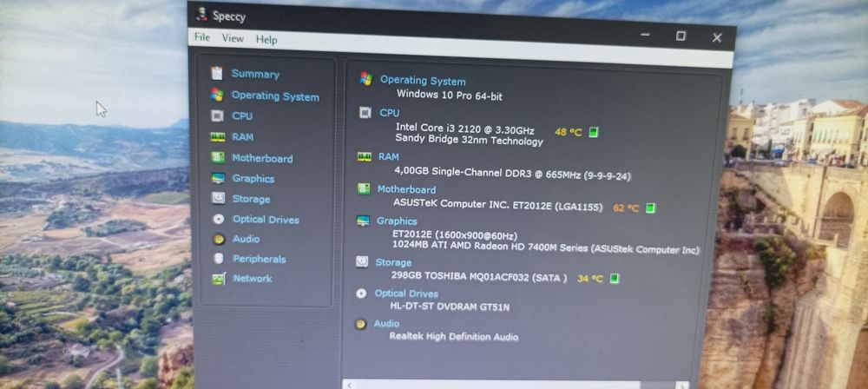Open the File menu
The width and height of the screenshot is (868, 389).
point(202,37)
